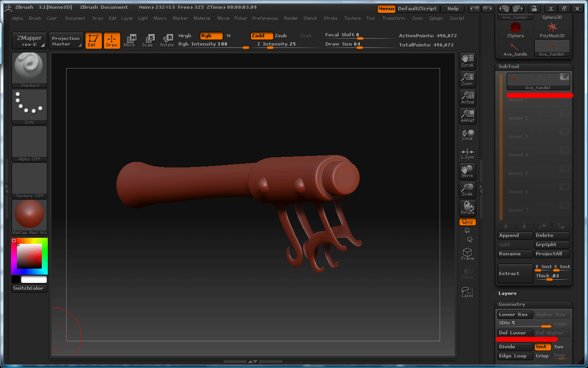Activate the Scale mode icon in top toolbar

point(147,40)
